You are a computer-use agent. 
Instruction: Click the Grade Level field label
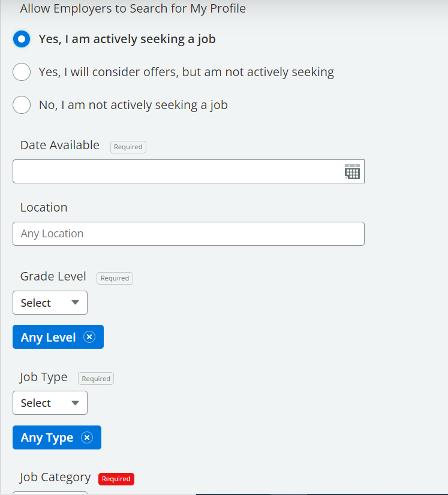(x=53, y=277)
